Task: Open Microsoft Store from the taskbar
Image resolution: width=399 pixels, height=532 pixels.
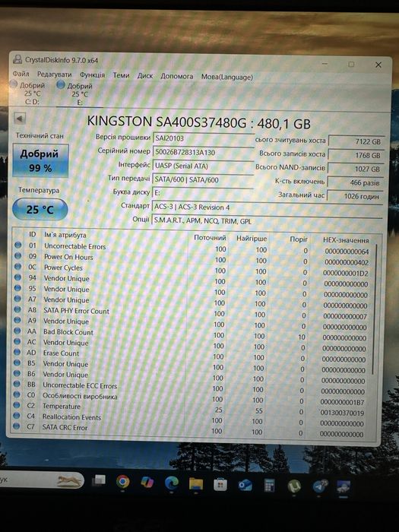Action: point(220,484)
